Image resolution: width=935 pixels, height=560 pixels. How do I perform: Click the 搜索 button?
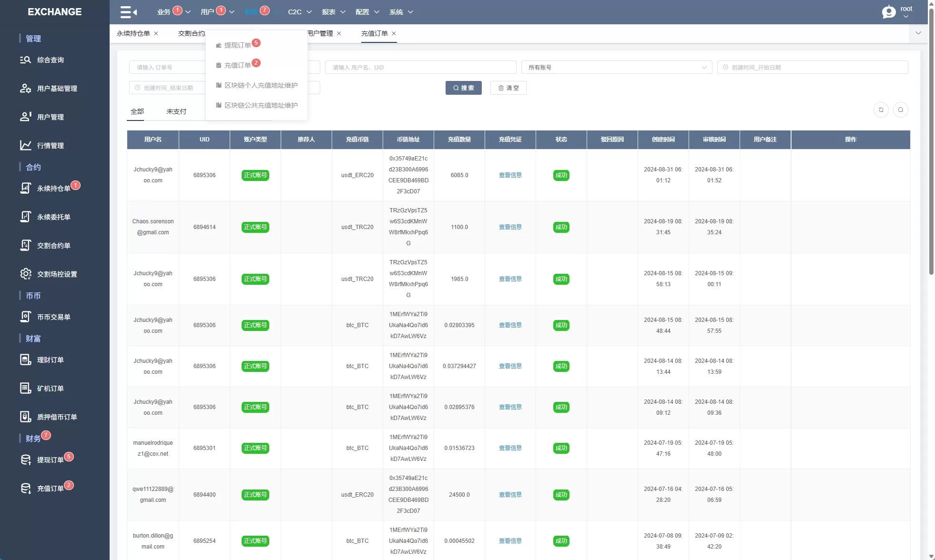[463, 88]
